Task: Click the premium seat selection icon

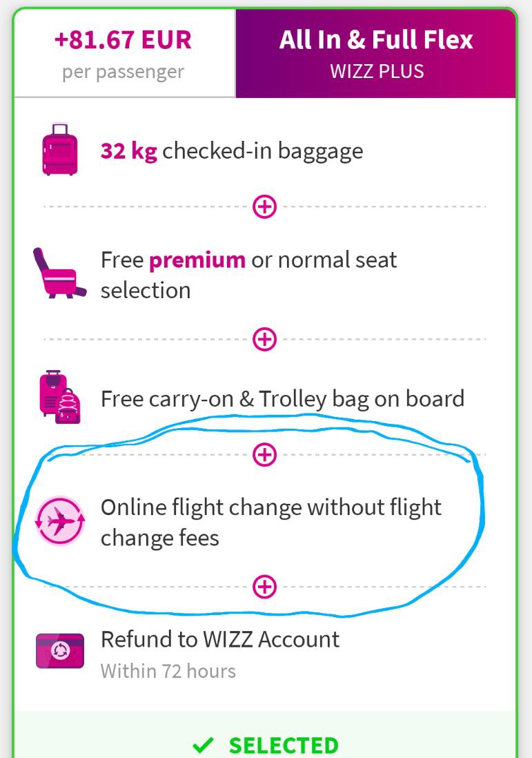Action: pos(59,274)
